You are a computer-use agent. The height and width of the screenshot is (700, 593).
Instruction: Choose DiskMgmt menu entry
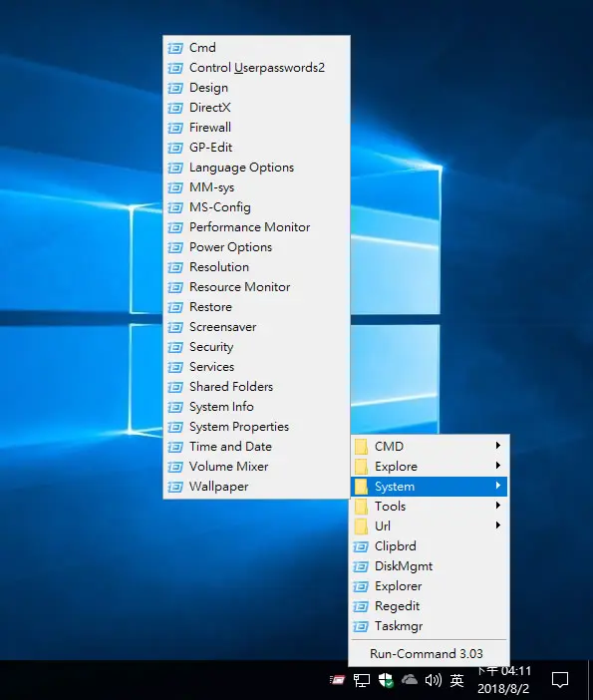point(430,566)
